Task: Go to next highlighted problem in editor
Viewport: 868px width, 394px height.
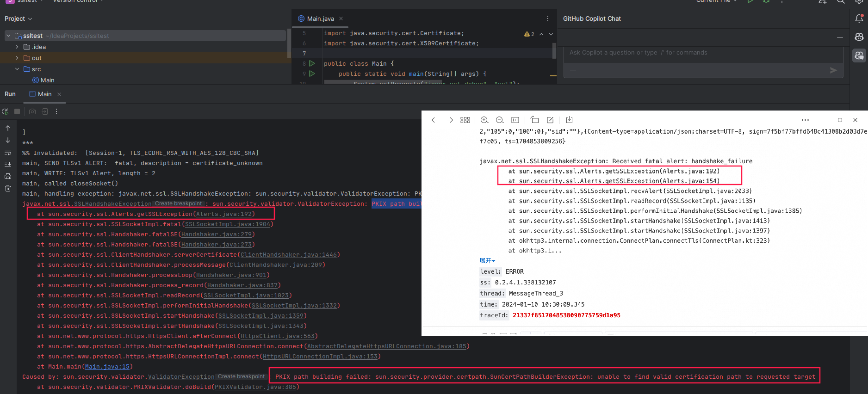Action: (551, 34)
